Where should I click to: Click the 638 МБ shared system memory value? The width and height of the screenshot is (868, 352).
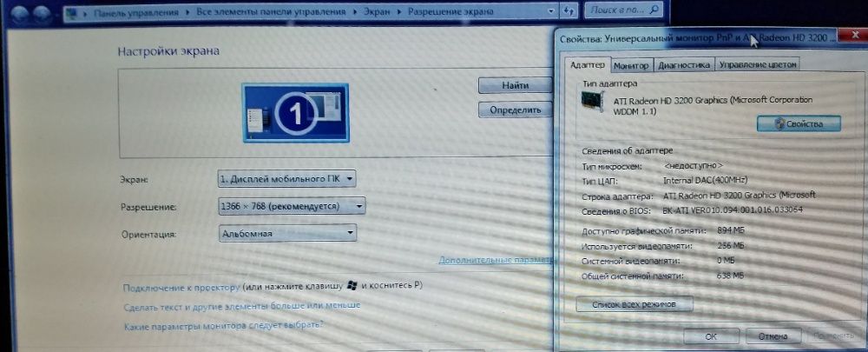click(x=730, y=276)
